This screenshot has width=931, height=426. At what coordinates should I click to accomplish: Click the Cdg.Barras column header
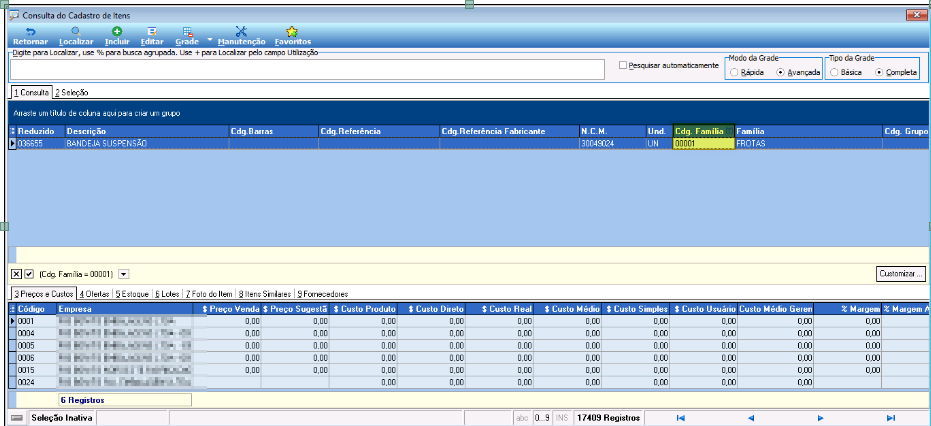click(x=273, y=131)
